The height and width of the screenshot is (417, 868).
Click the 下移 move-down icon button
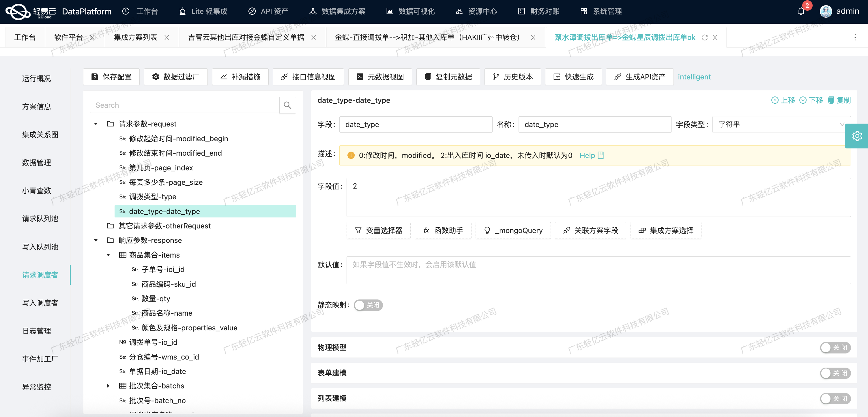point(811,100)
